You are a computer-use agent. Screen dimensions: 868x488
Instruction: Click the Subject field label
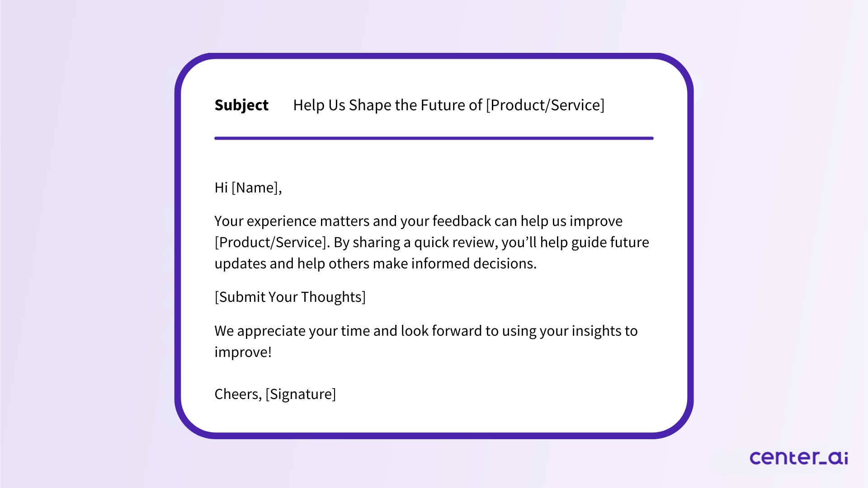tap(241, 105)
